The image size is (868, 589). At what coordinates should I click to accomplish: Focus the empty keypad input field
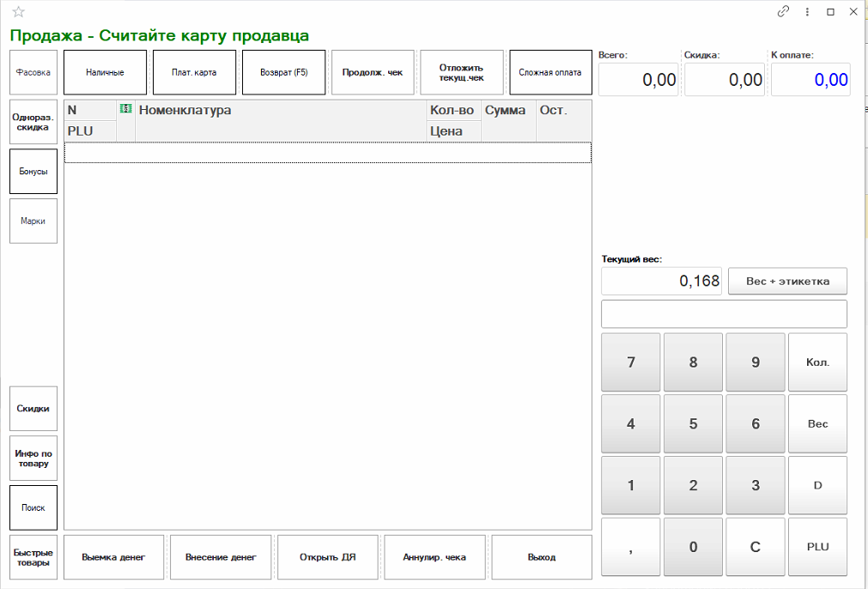click(724, 314)
